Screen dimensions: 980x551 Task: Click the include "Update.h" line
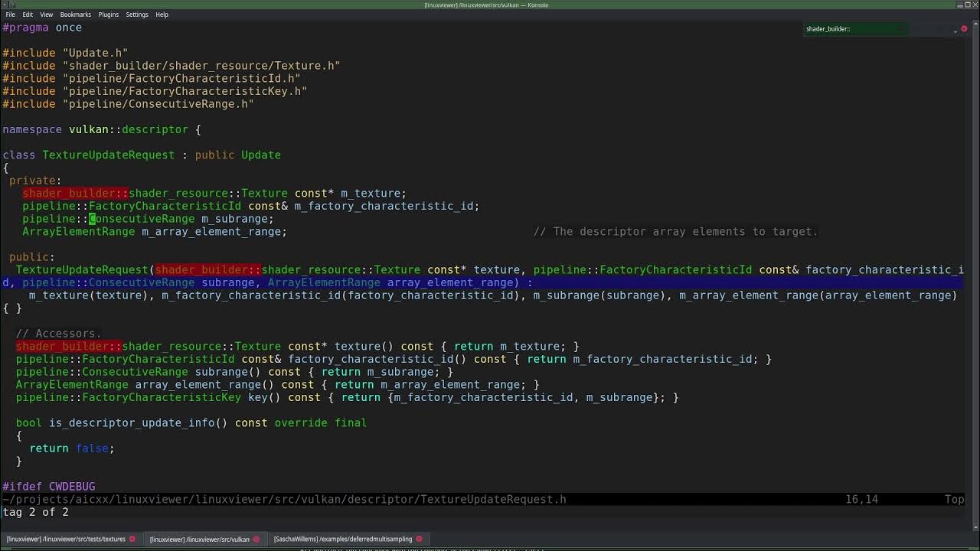tap(65, 53)
